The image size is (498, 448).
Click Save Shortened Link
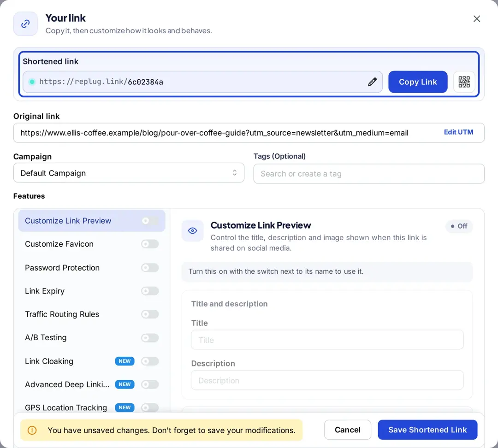pos(427,430)
